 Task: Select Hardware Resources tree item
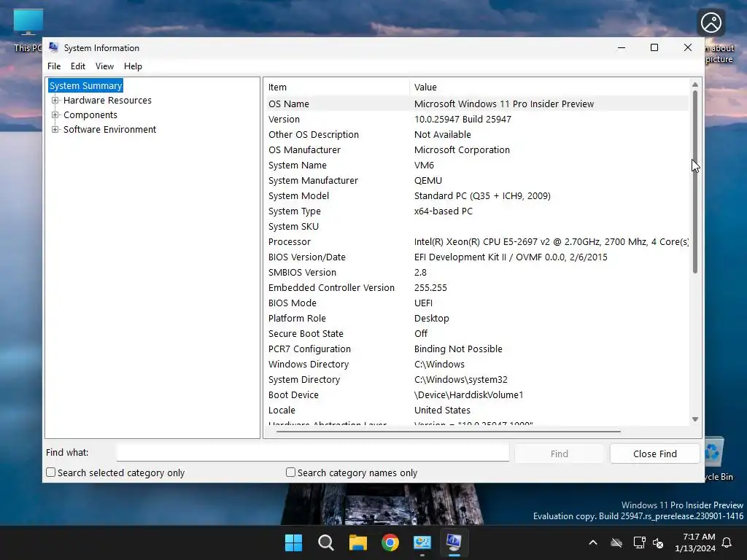click(x=107, y=101)
